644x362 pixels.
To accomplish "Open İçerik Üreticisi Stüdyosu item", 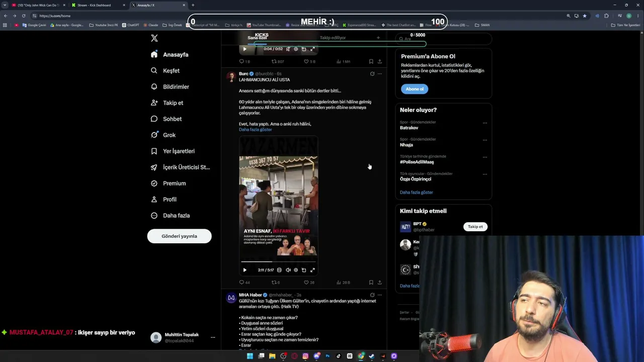I will 180,167.
